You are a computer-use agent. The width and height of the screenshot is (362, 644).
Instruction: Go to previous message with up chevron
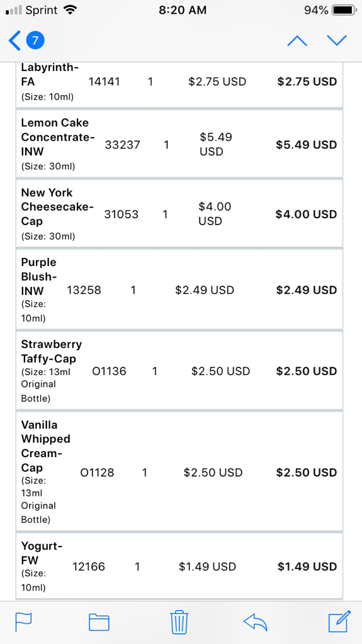click(x=297, y=40)
